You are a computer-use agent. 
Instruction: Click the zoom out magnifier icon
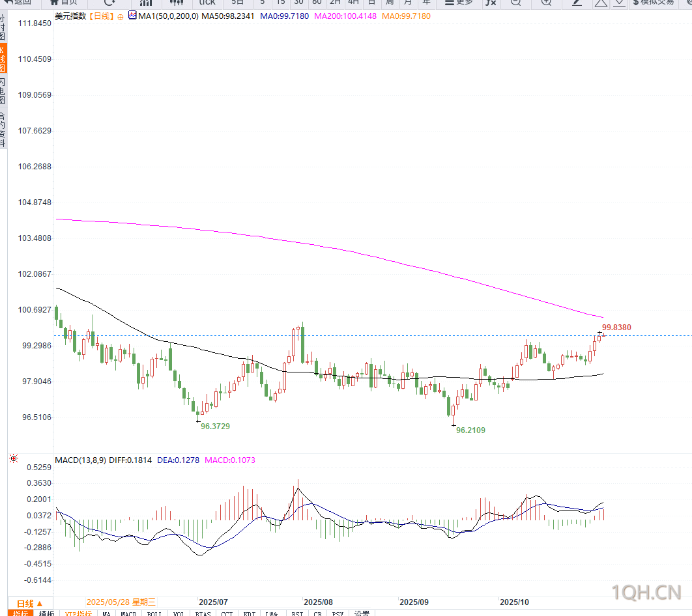point(516,3)
